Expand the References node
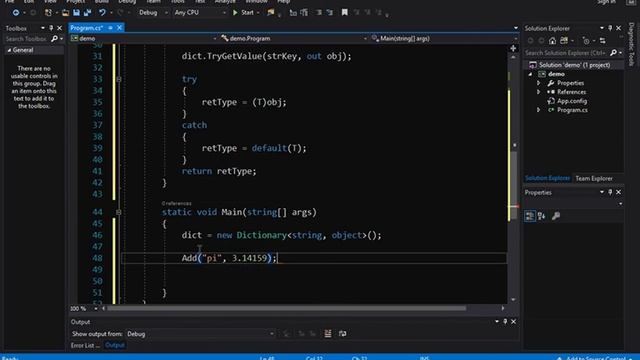The image size is (640, 360). (x=539, y=92)
